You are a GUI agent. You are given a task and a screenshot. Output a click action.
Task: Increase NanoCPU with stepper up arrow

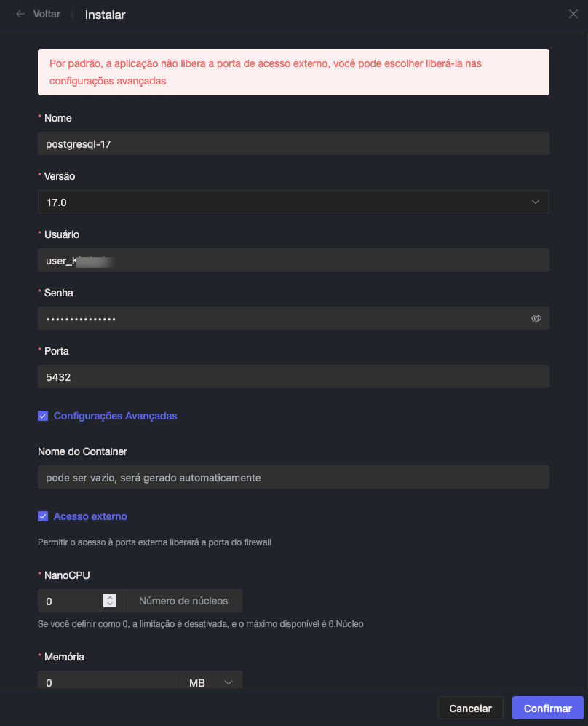coord(110,598)
